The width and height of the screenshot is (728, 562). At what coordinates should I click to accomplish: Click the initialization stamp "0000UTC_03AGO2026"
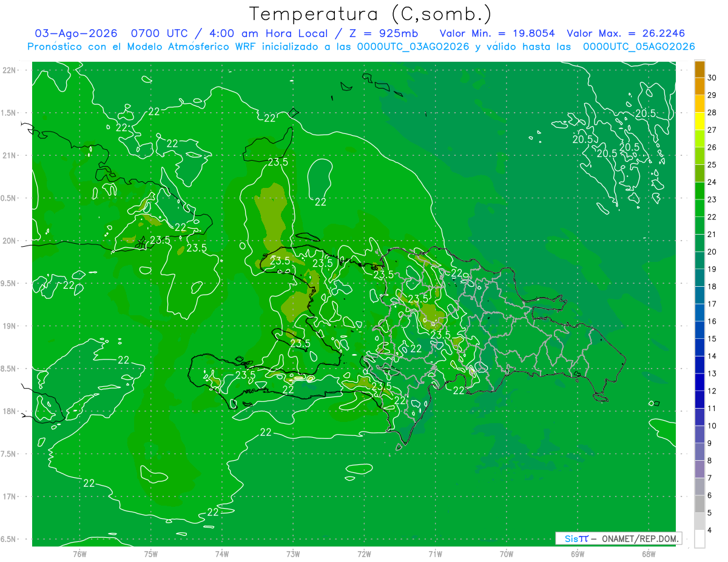point(413,47)
